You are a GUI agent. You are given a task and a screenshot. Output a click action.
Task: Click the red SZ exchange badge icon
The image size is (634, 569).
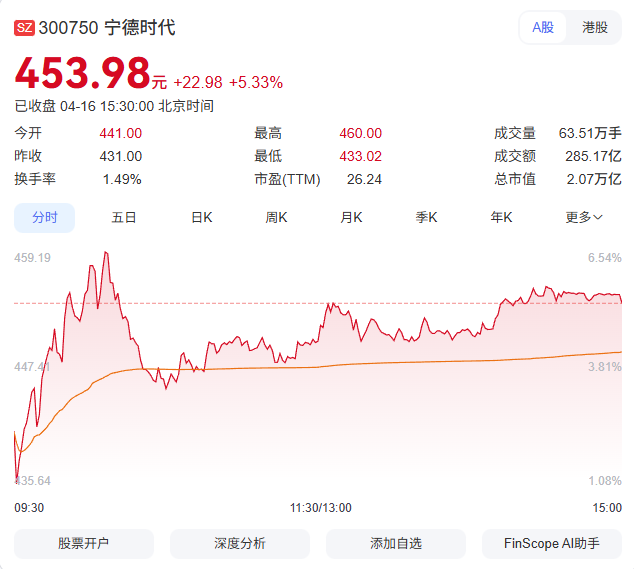point(24,28)
